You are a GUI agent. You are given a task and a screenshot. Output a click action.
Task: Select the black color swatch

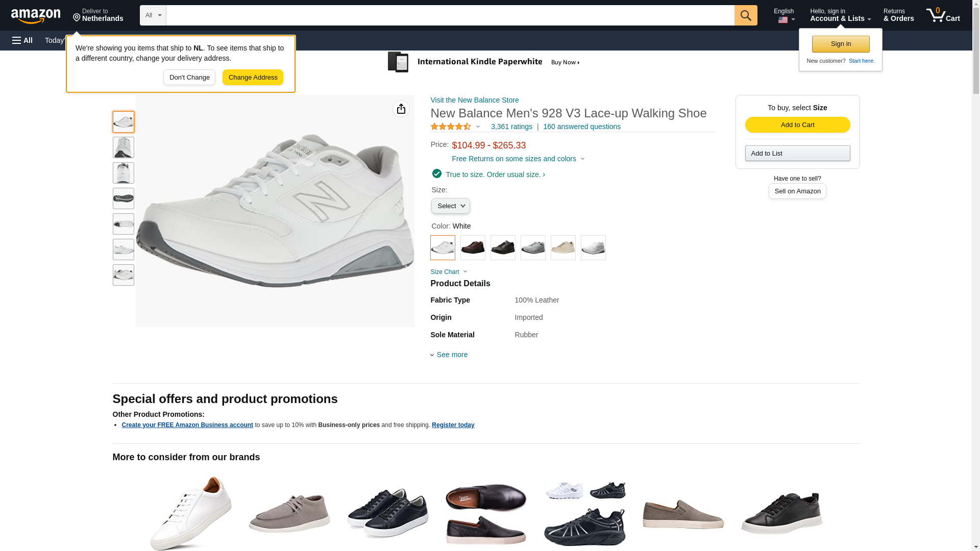[x=503, y=248]
